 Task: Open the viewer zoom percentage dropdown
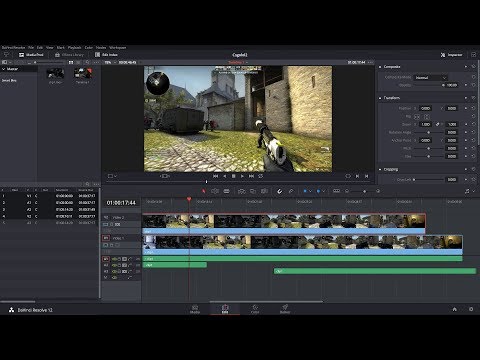[110, 62]
